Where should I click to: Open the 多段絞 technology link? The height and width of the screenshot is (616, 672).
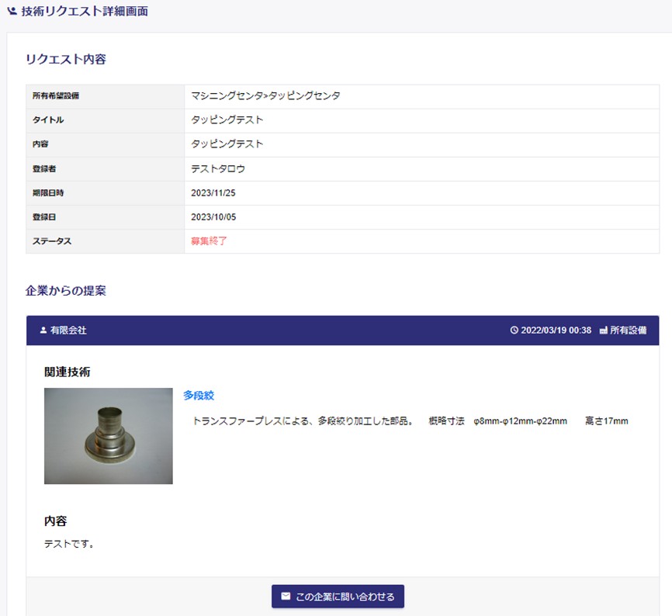tap(199, 396)
